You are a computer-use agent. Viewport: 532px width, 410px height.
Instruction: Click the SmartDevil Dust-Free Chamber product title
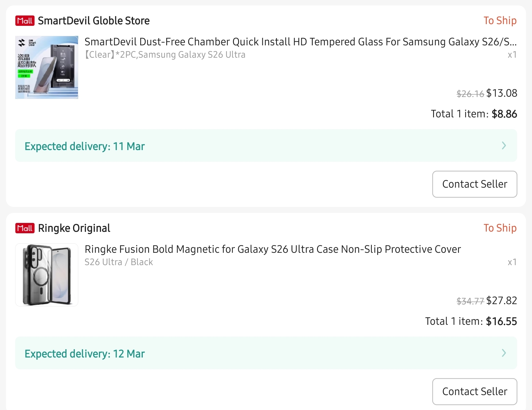pos(300,42)
